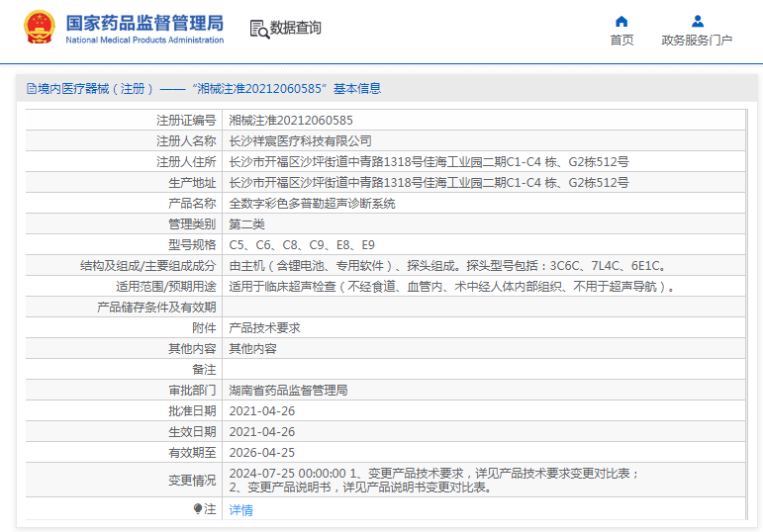Click the approving department 湖南省药品监督管理局
Screen dimensions: 763x532
click(x=288, y=390)
